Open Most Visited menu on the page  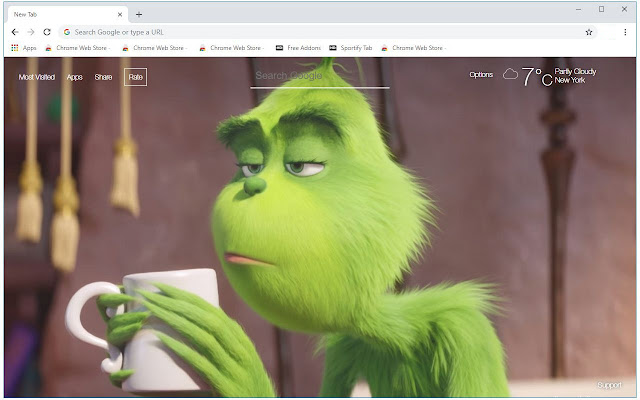37,77
